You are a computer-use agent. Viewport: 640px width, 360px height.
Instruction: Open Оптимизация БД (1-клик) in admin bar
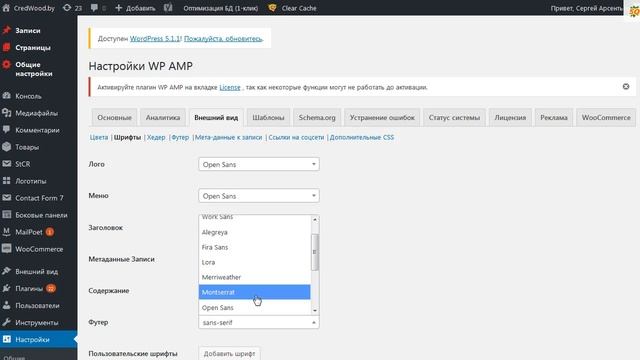click(x=221, y=8)
